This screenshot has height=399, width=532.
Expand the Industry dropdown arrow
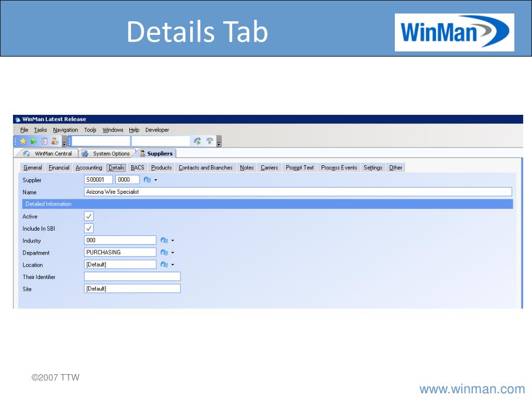pos(172,241)
